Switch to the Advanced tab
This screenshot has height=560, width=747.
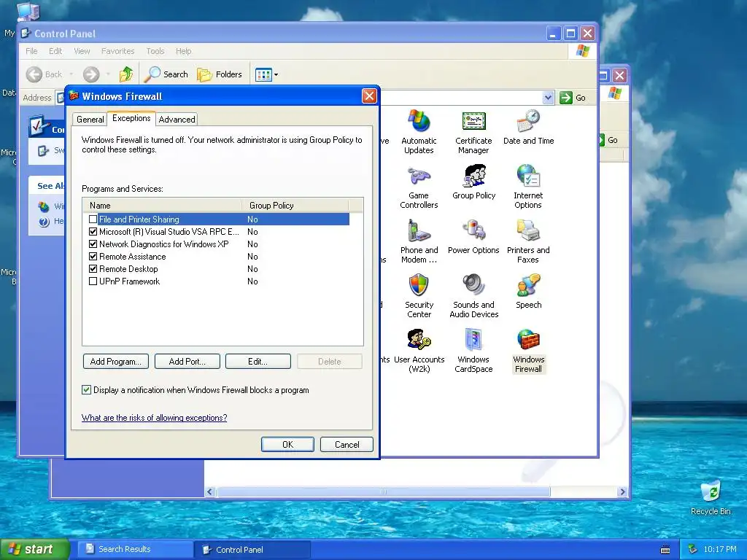point(177,119)
